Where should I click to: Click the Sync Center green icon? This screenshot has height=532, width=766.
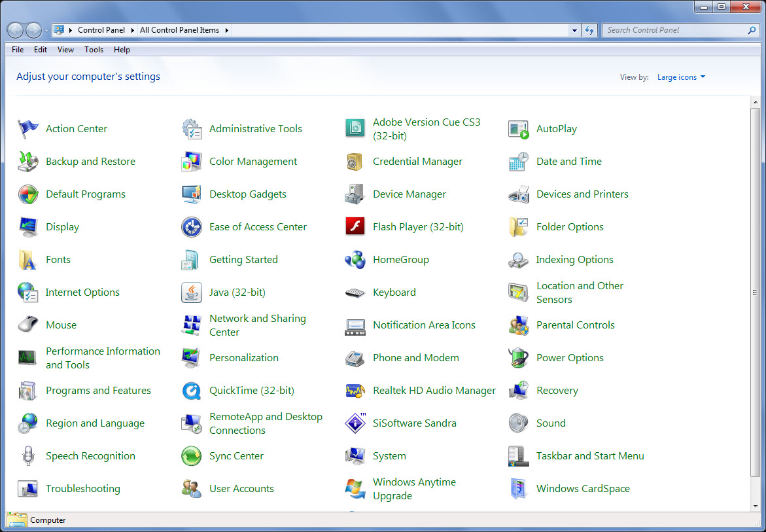point(192,456)
